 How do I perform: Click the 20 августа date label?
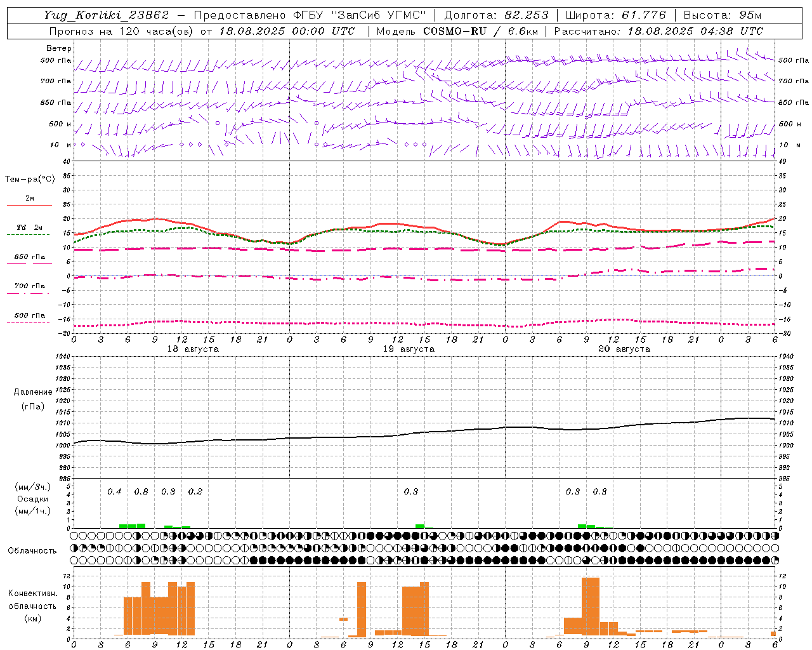624,349
